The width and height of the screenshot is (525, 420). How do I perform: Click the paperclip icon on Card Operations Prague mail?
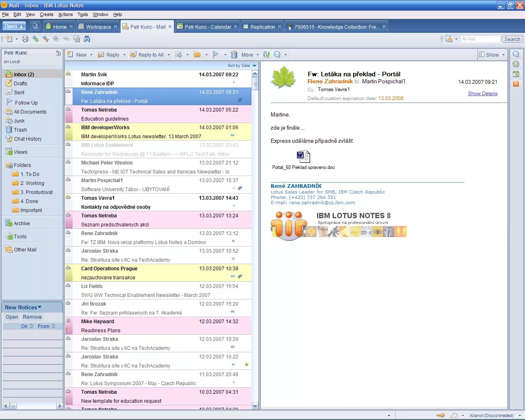pyautogui.click(x=240, y=276)
